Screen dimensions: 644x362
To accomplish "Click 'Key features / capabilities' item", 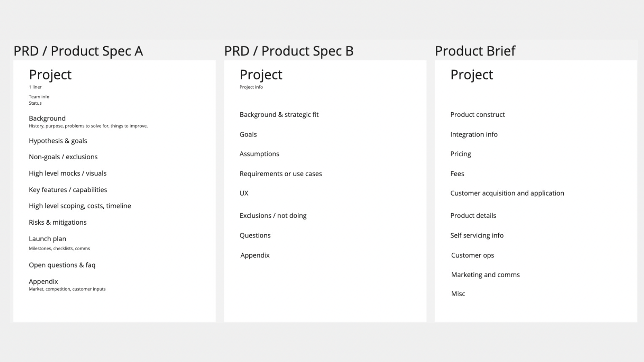I will (x=68, y=190).
